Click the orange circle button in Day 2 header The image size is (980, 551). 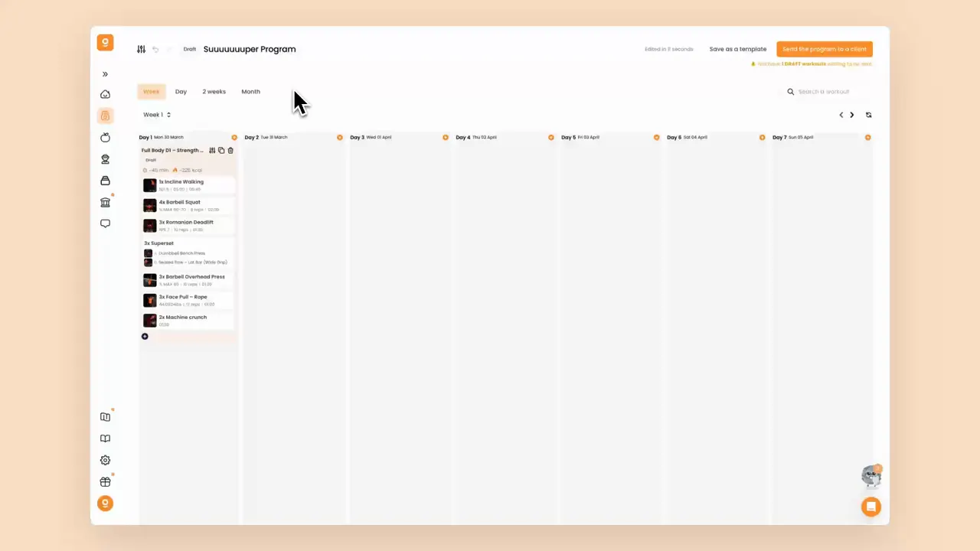340,138
